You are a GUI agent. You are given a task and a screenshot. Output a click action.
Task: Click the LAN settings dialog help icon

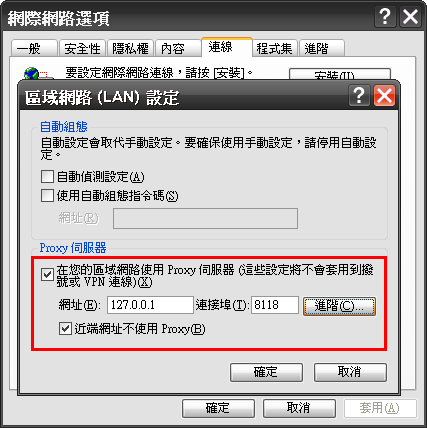point(359,96)
